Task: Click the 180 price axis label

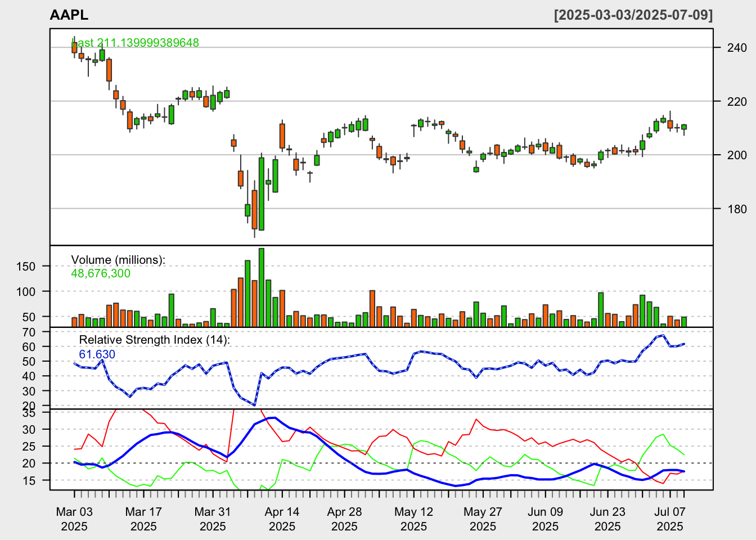Action: [x=737, y=209]
